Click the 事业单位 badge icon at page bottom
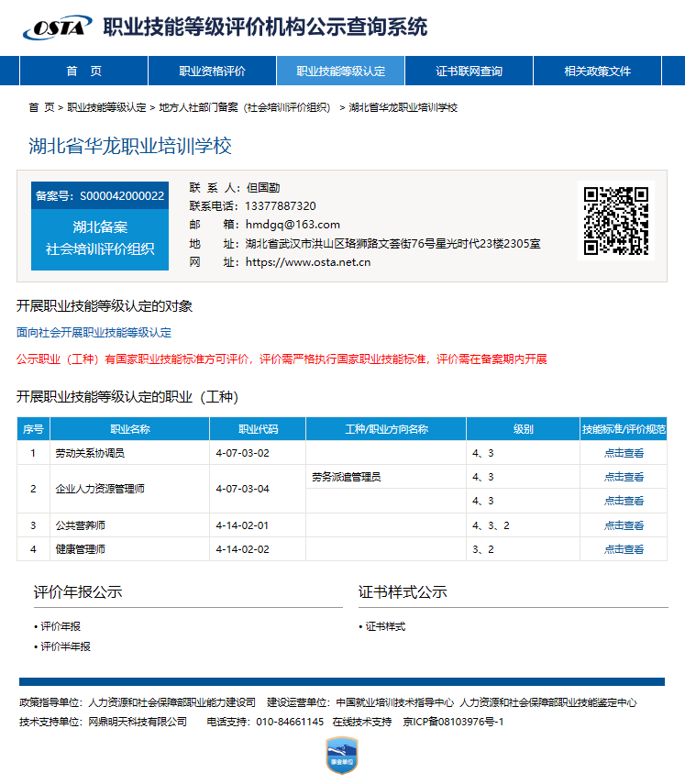 [342, 755]
